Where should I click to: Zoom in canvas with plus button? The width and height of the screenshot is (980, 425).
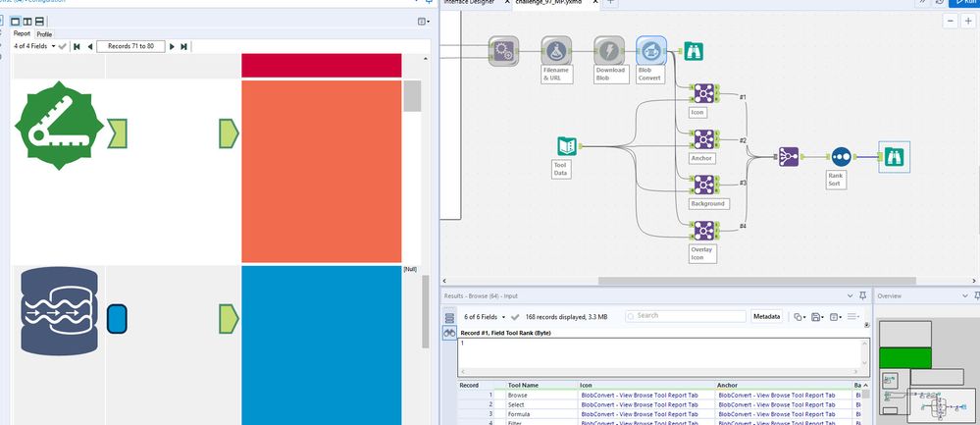[x=968, y=21]
